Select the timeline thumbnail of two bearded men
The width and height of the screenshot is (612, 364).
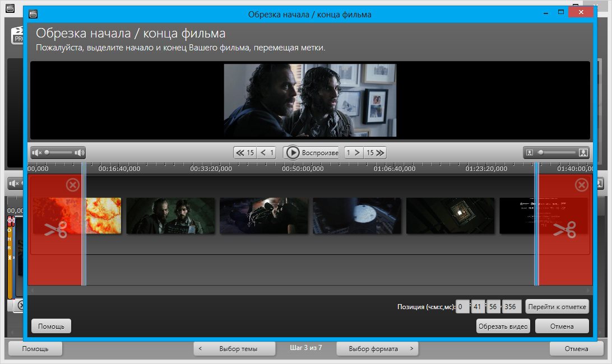pos(170,216)
